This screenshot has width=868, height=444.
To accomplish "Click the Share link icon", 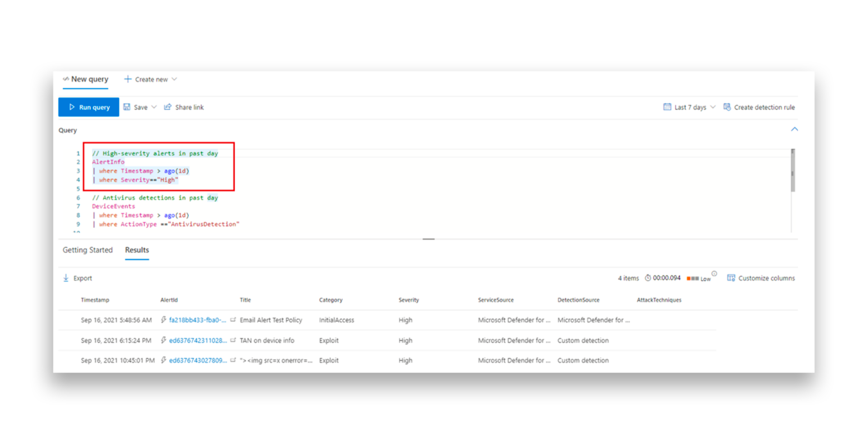I will 168,107.
